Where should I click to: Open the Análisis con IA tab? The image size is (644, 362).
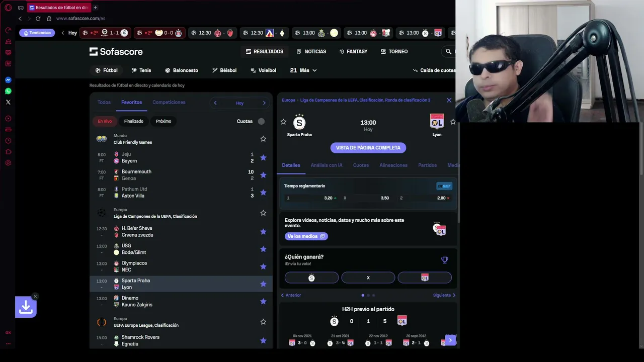(327, 165)
